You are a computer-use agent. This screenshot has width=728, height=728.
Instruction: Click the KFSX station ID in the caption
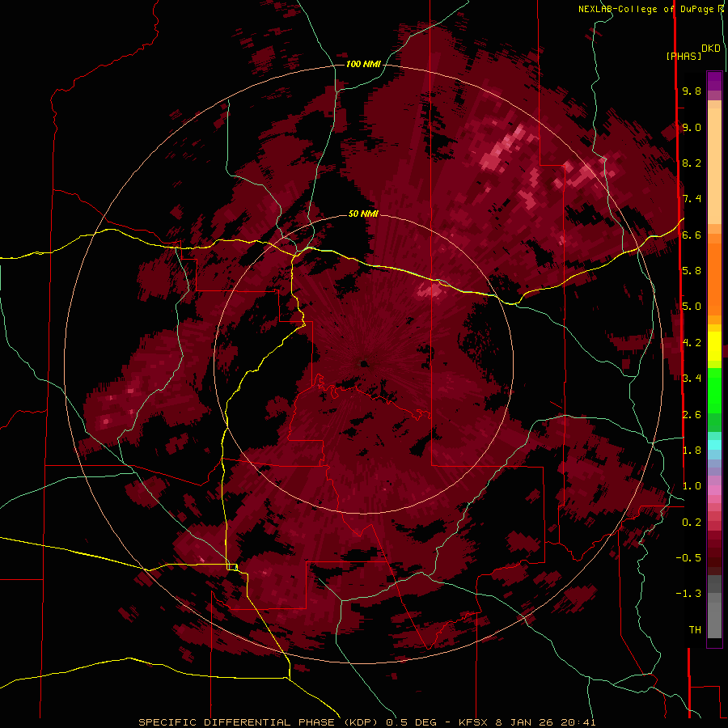pos(473,722)
